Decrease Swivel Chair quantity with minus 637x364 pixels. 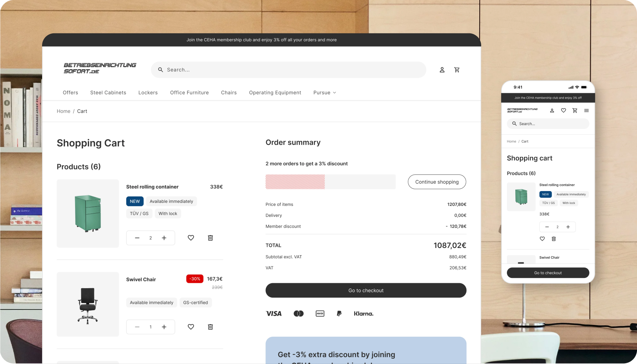pos(137,327)
